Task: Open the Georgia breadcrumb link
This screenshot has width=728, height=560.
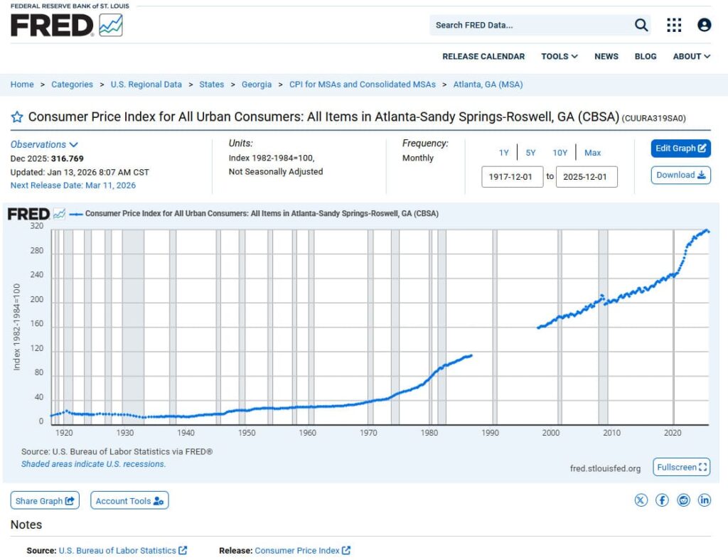Action: pos(257,85)
